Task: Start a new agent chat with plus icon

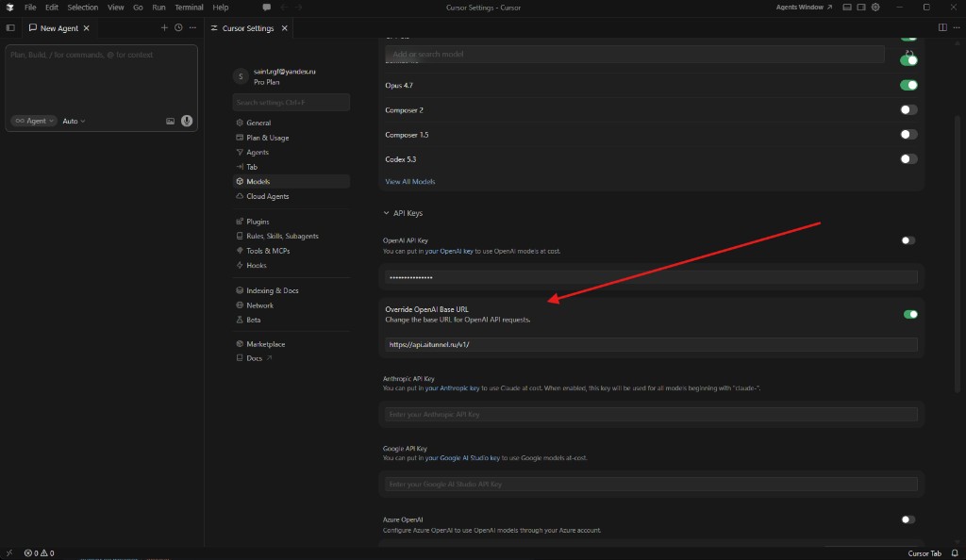Action: pyautogui.click(x=164, y=27)
